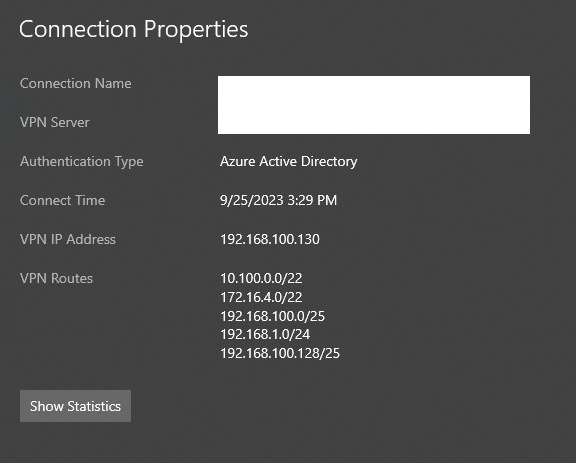Screen dimensions: 576x463
Task: Select the 192.168.100.130 IP address
Action: [x=270, y=239]
